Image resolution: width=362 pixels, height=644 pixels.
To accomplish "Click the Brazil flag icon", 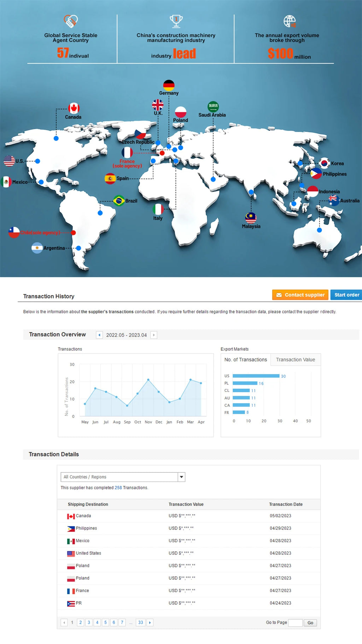I will pos(119,201).
